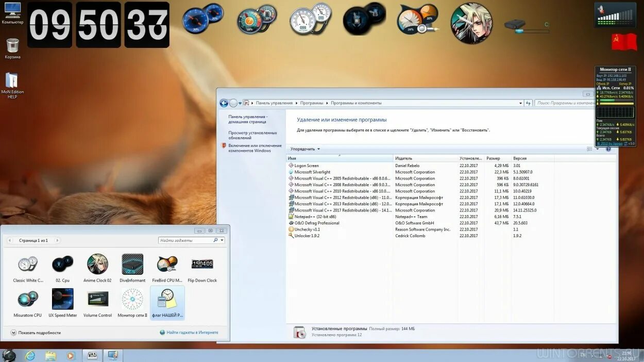Screen dimensions: 644x362
Task: Go to previous gadget gallery page
Action: pos(10,240)
